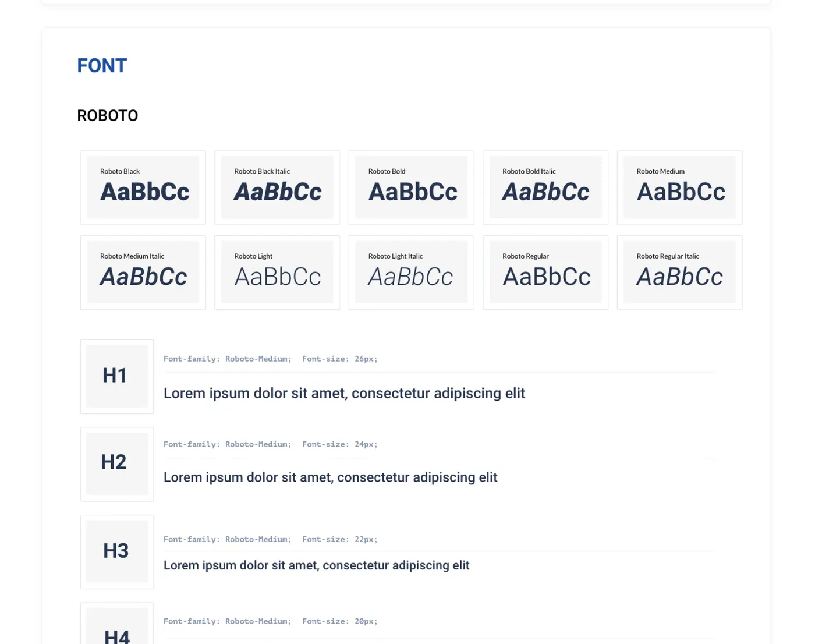Viewport: 815px width, 644px height.
Task: Click the H3 heading box
Action: pyautogui.click(x=117, y=552)
